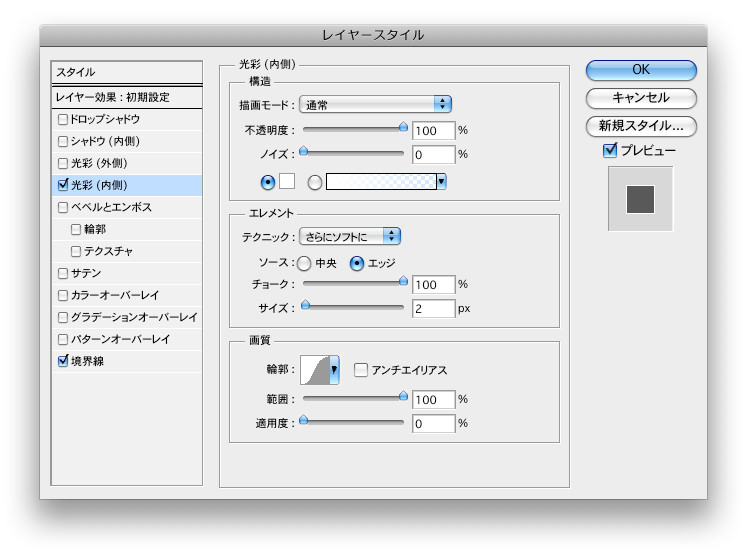Click the 範囲 value field
The width and height of the screenshot is (747, 554).
click(x=434, y=400)
